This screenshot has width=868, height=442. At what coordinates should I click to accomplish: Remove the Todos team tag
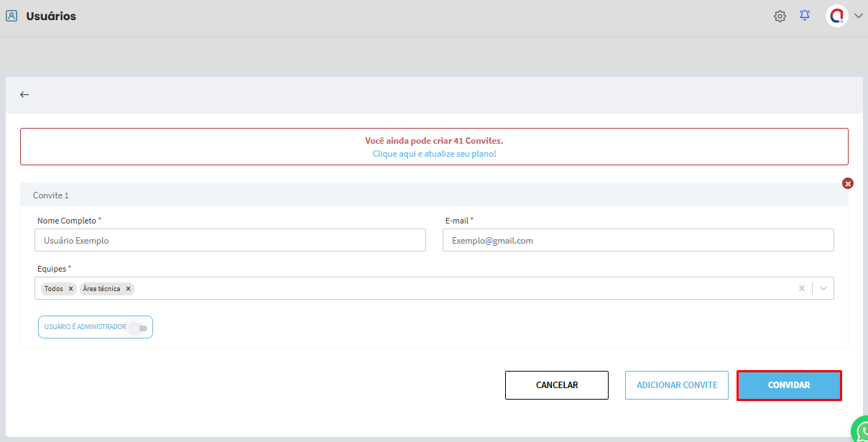70,289
